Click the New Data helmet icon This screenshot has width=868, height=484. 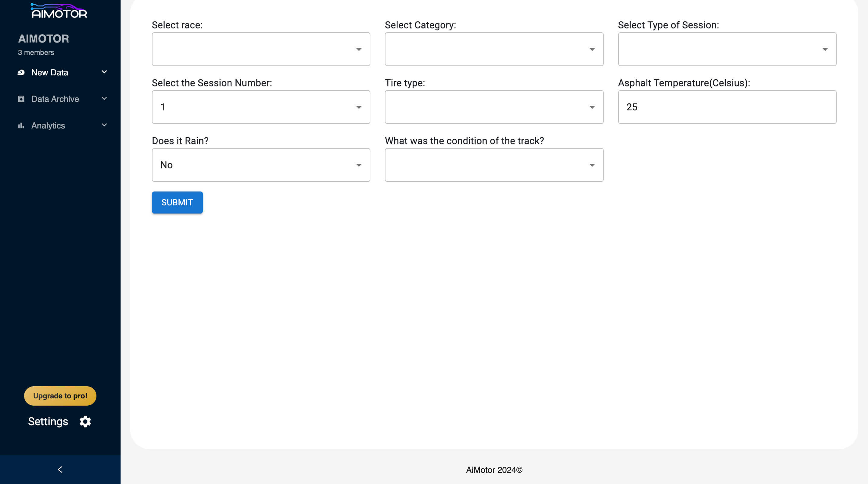tap(21, 72)
